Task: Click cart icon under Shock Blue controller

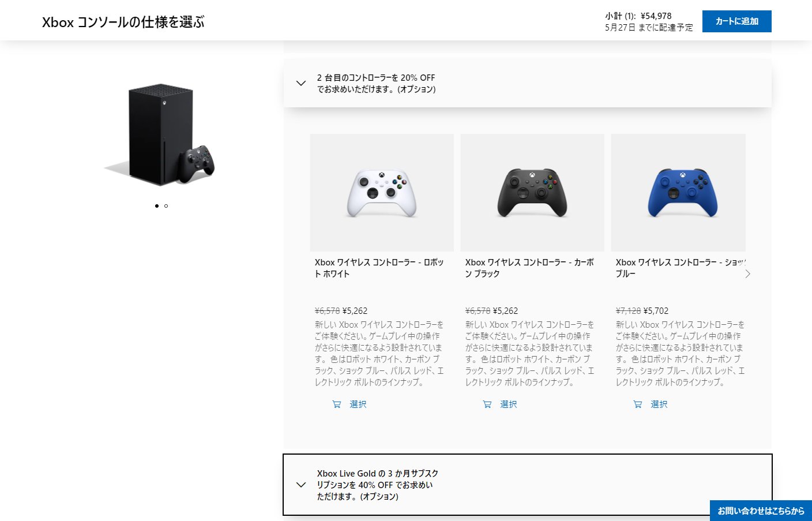Action: click(638, 404)
